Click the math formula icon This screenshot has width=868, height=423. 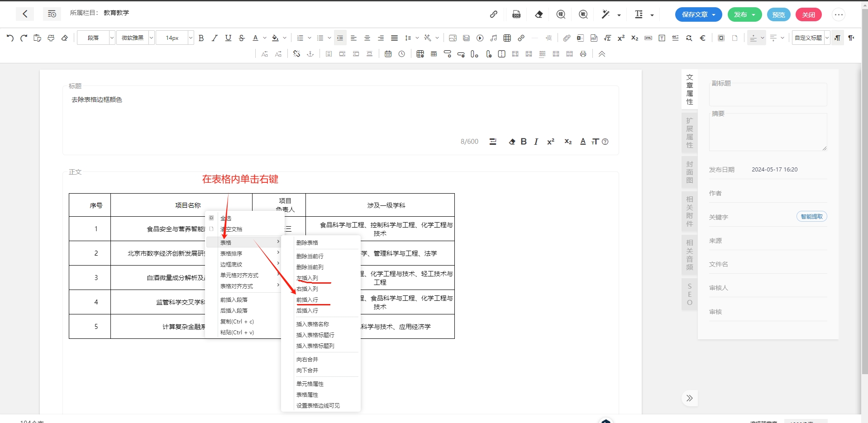coord(607,38)
